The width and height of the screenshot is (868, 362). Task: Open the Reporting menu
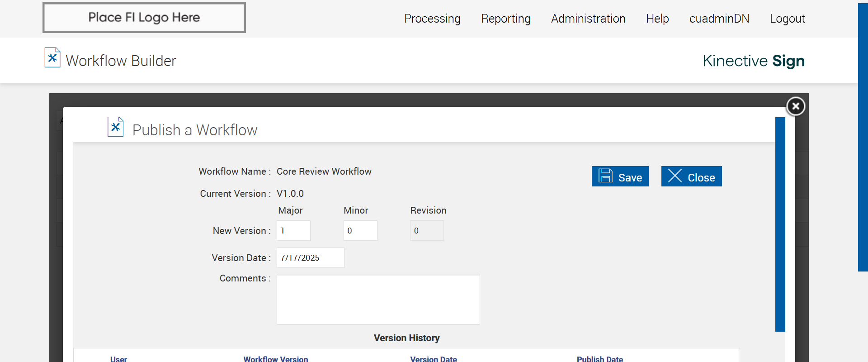point(505,19)
